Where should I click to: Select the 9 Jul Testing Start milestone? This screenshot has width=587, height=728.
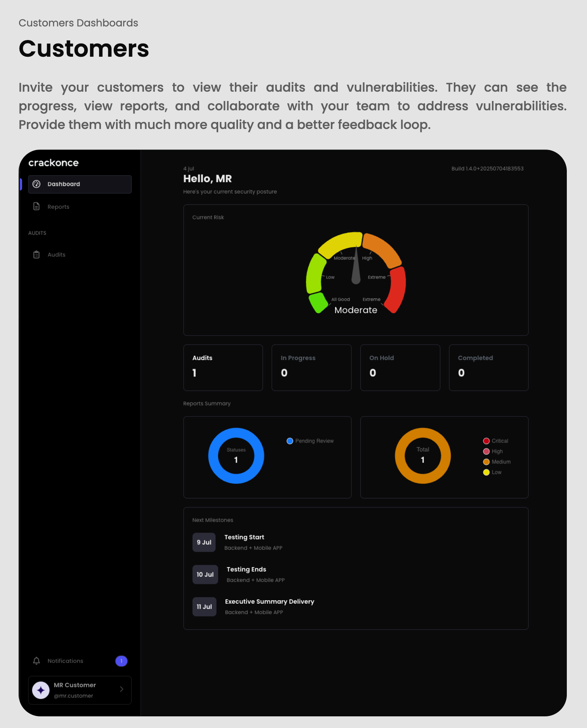pos(244,542)
